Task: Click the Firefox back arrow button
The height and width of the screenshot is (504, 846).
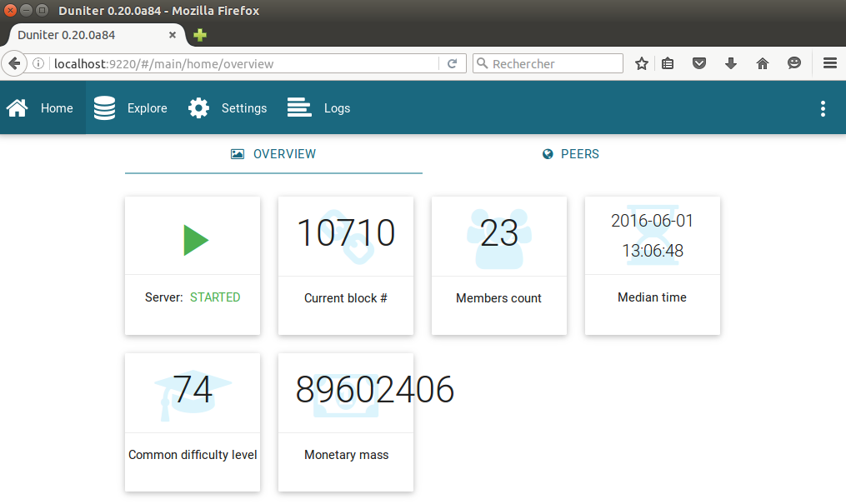Action: [14, 63]
